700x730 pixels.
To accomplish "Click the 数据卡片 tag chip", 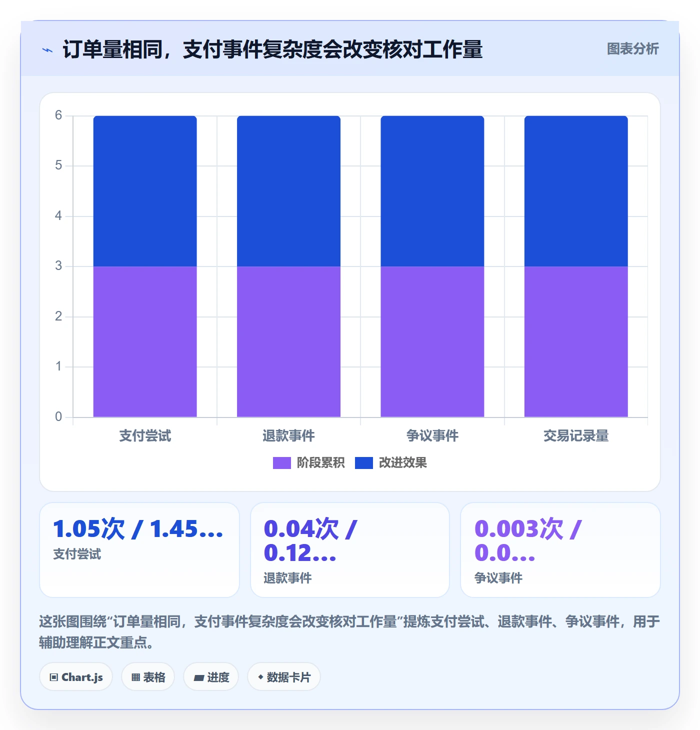I will tap(284, 677).
